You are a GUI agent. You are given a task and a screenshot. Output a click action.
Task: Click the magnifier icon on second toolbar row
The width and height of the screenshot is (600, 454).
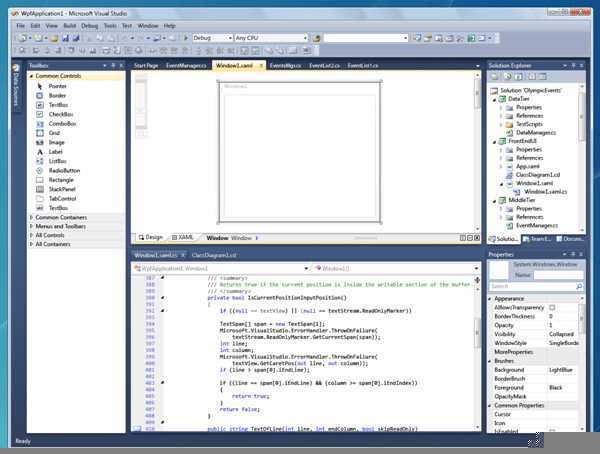(x=22, y=50)
